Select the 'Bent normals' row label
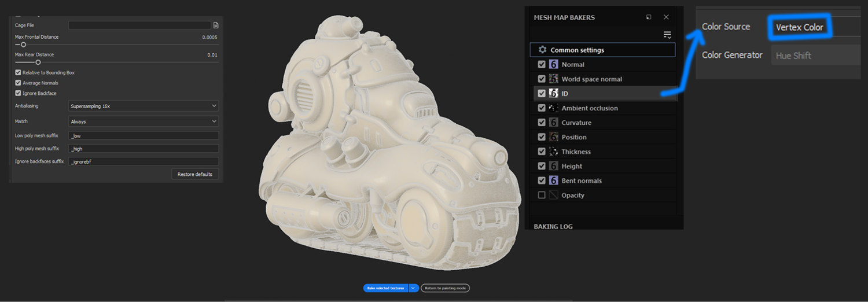 coord(582,181)
